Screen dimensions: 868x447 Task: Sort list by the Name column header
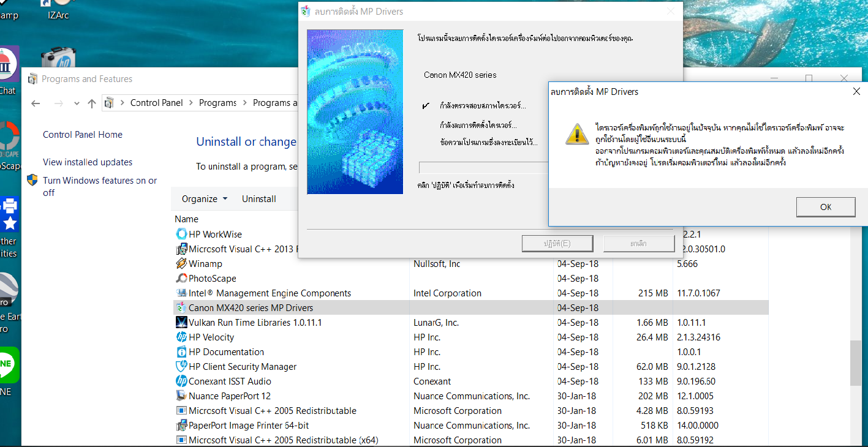click(x=186, y=219)
